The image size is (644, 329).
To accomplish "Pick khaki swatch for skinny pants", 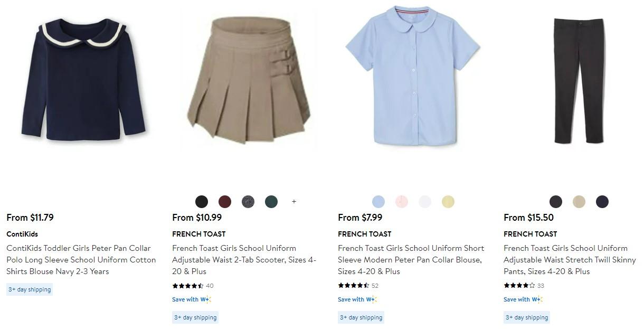I will tap(579, 202).
